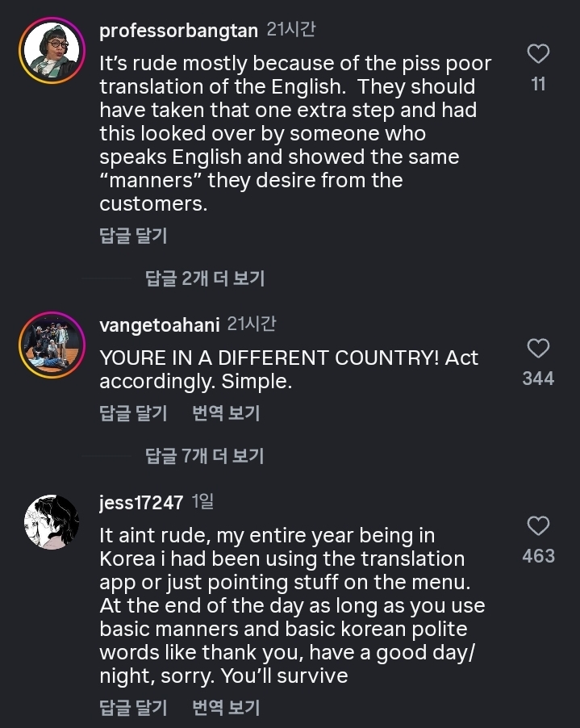Reply to professorbangtan's comment

pos(133,236)
